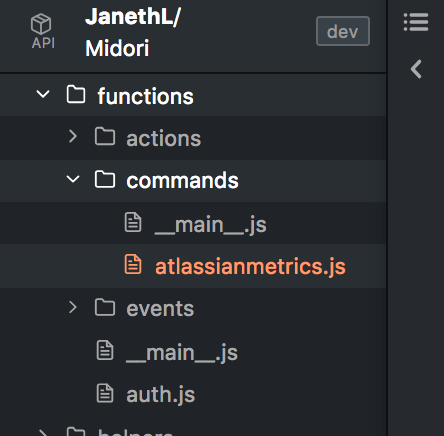Image resolution: width=444 pixels, height=436 pixels.
Task: Collapse the functions folder chevron
Action: [43, 94]
